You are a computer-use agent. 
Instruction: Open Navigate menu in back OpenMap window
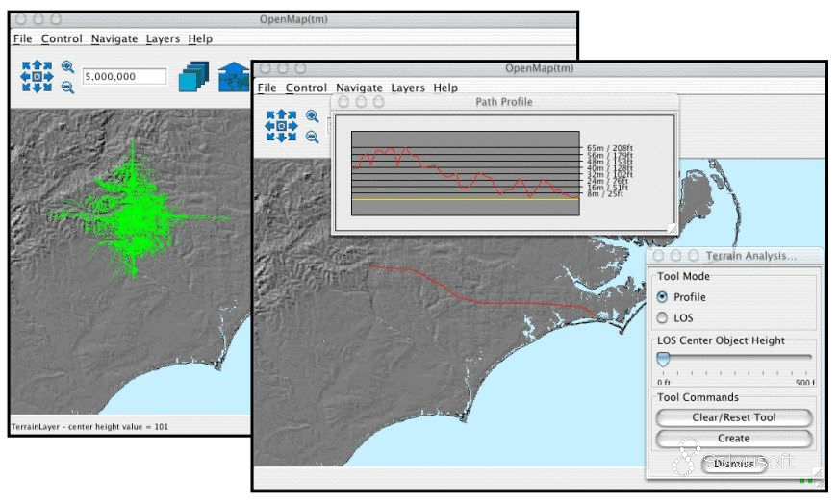114,38
